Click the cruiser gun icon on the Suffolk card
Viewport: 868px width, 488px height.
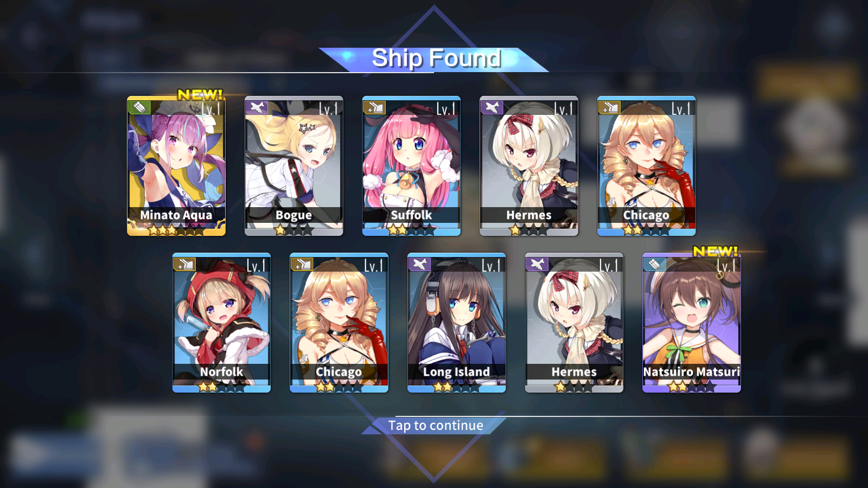pos(375,107)
